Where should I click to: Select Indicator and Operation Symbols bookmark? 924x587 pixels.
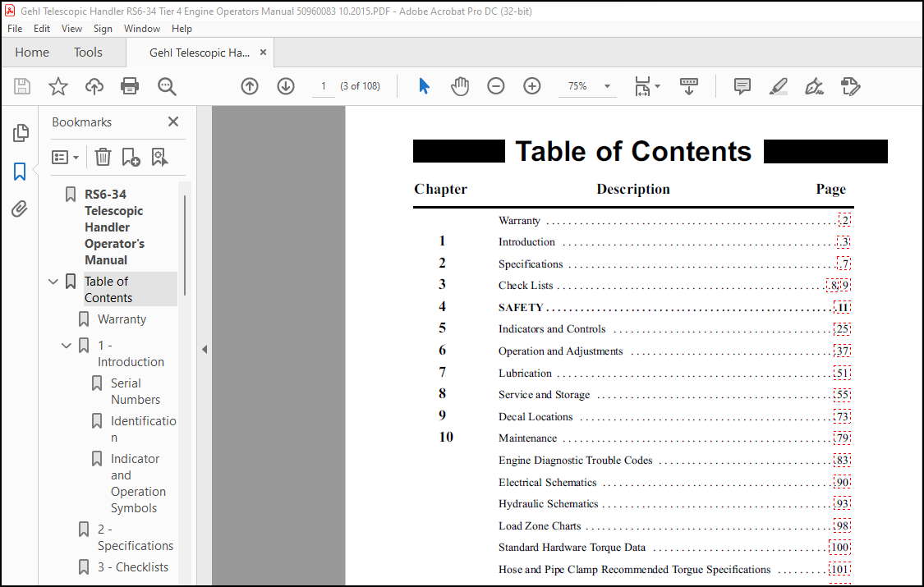click(138, 484)
